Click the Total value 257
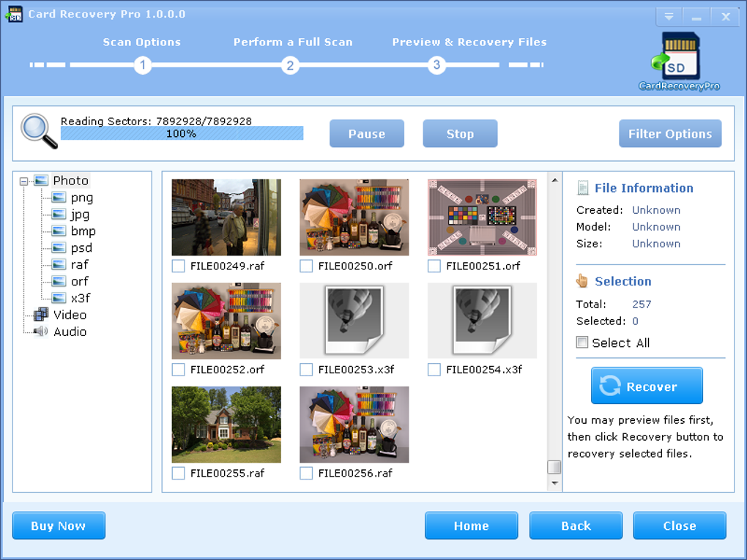Image resolution: width=747 pixels, height=560 pixels. point(642,304)
